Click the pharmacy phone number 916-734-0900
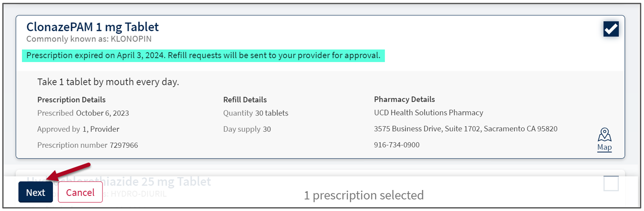Viewport: 644px width, 211px height. click(x=396, y=145)
